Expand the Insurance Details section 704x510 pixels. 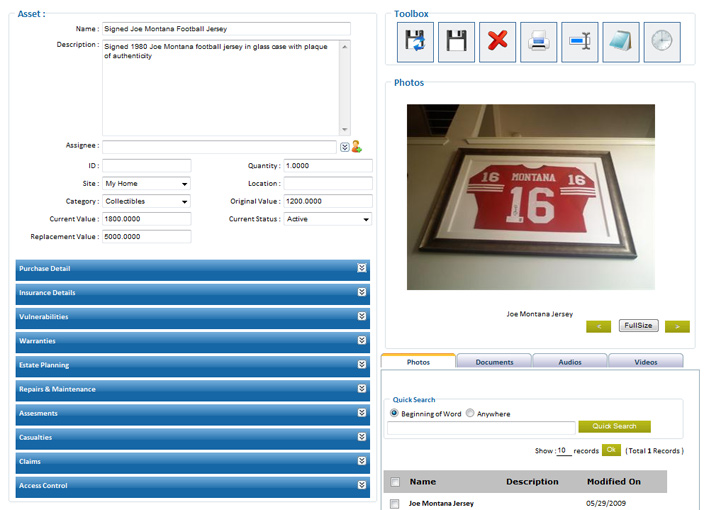(x=362, y=292)
